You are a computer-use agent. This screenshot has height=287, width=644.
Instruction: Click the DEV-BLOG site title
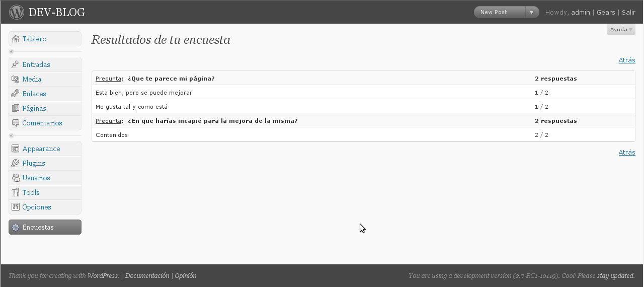tap(57, 12)
